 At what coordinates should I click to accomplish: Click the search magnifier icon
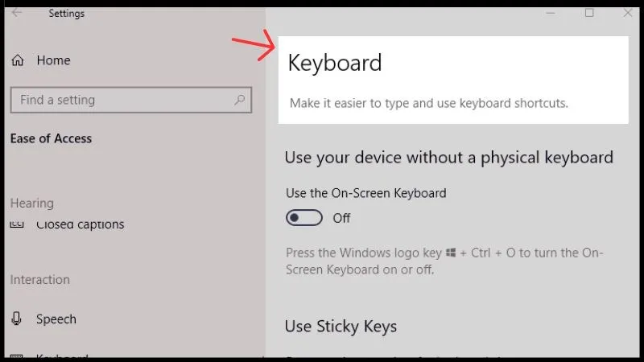click(x=239, y=101)
